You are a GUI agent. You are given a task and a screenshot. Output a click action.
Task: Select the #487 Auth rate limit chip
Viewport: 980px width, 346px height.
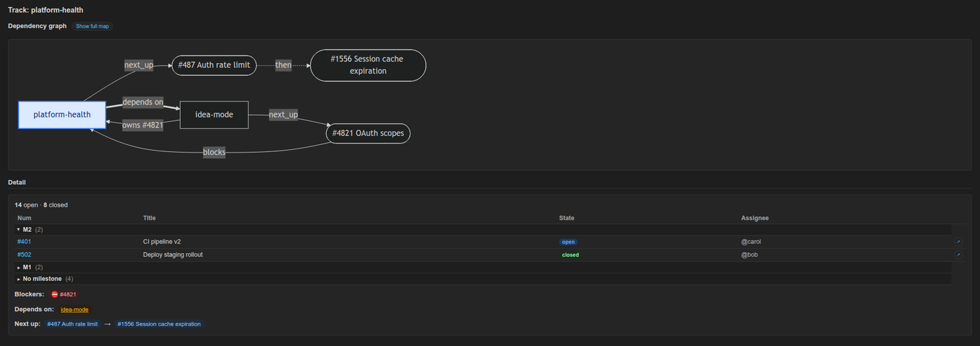point(72,324)
